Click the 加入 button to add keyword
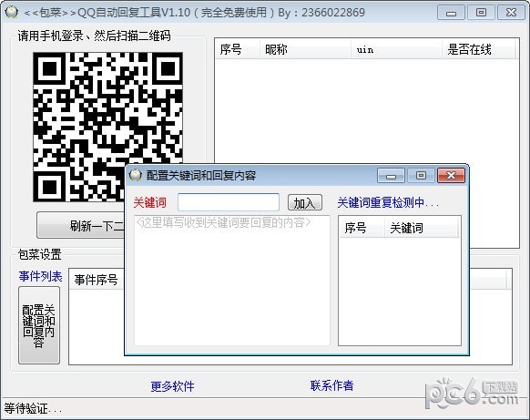Screen dimensions: 530x420 pyautogui.click(x=304, y=203)
